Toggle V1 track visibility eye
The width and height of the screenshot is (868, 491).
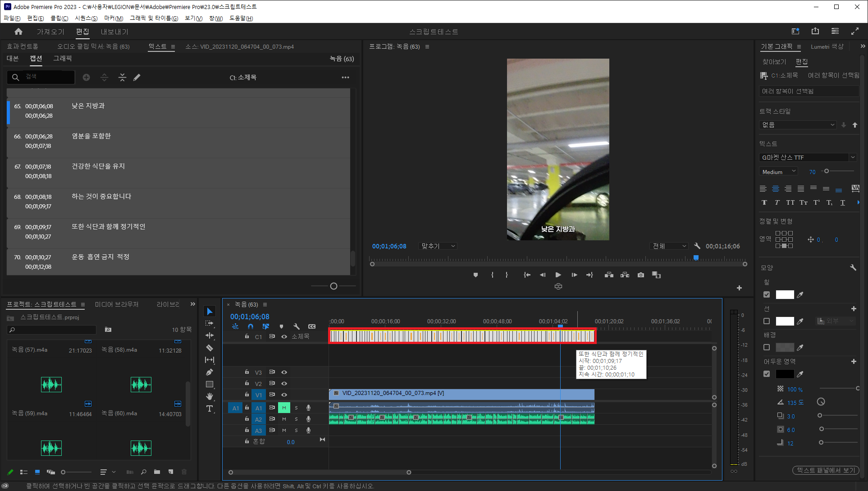pyautogui.click(x=284, y=395)
